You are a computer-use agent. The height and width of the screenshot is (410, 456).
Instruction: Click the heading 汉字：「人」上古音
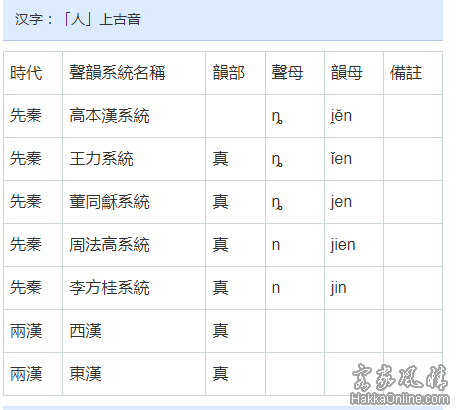78,19
